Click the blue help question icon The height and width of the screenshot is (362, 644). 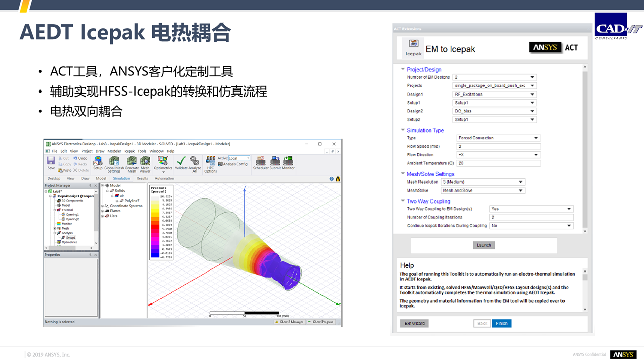click(x=332, y=178)
